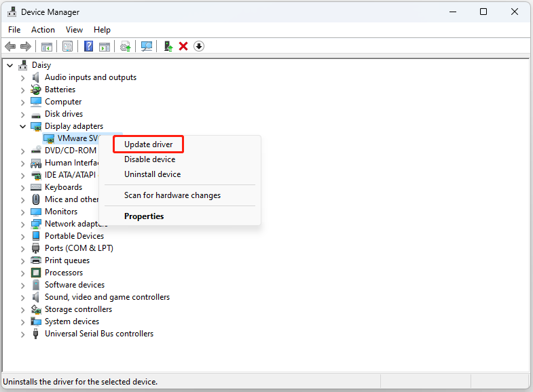Expand the Network adapters chevron
Screen dimensions: 533x392
(x=23, y=224)
